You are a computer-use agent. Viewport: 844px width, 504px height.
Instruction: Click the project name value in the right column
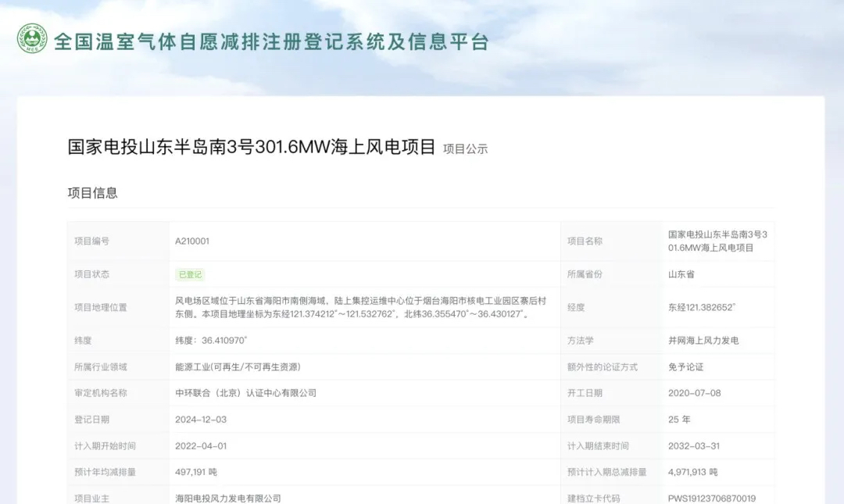pos(718,241)
